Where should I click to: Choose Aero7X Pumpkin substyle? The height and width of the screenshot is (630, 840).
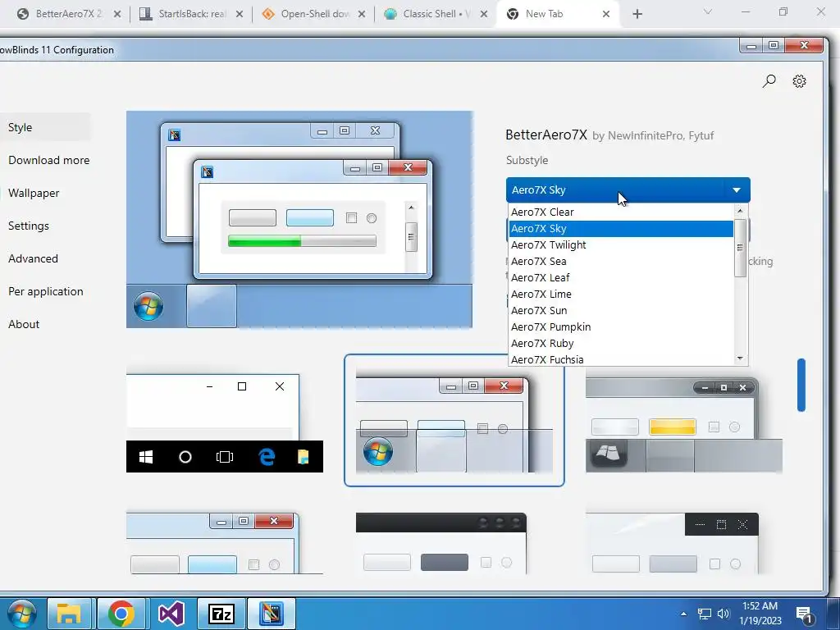tap(620, 326)
